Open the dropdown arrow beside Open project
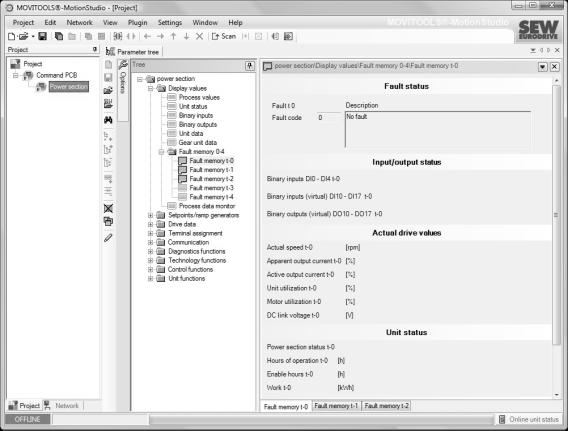This screenshot has height=431, width=568. coord(33,36)
